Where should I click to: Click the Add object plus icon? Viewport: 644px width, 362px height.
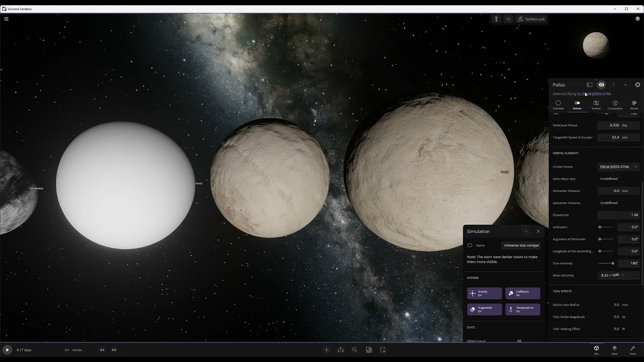(x=327, y=350)
